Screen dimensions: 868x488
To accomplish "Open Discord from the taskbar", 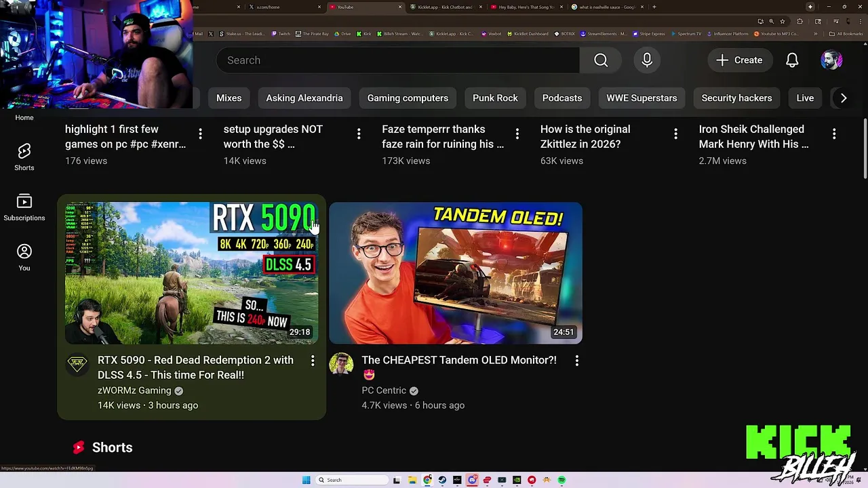I will coord(472,480).
